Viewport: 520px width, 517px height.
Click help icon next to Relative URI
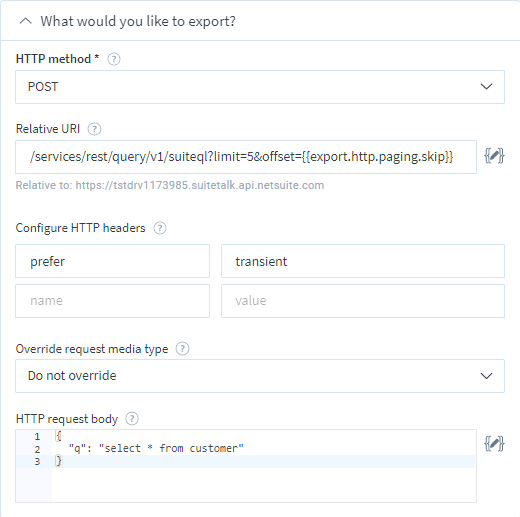(x=94, y=129)
